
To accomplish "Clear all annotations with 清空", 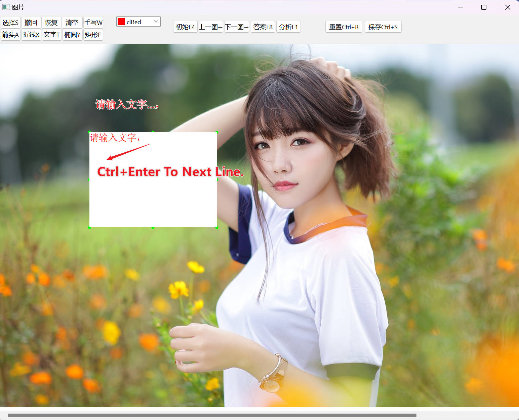I will [x=72, y=23].
